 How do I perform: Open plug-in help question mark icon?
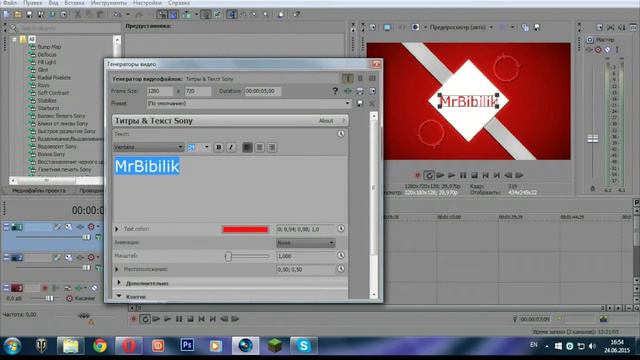click(335, 91)
